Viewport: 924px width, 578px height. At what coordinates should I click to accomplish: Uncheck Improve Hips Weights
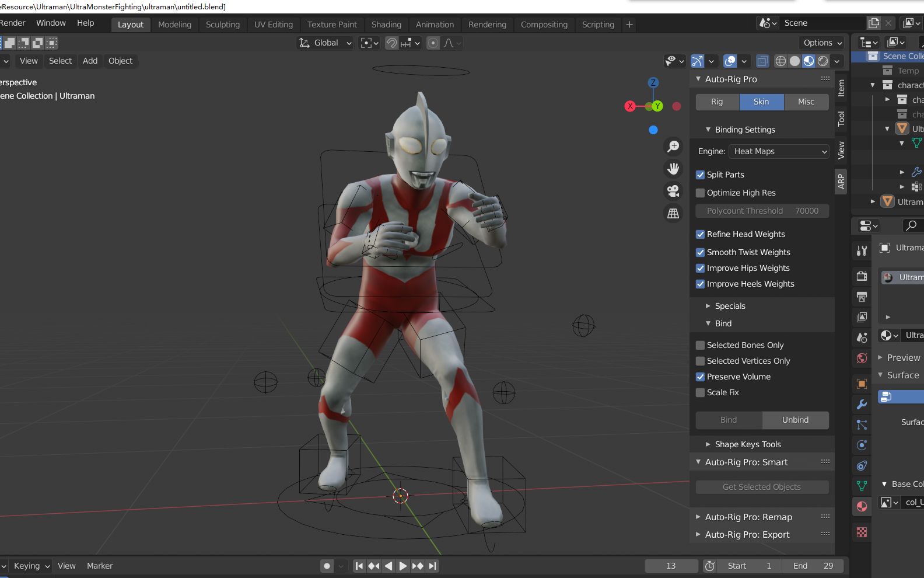point(700,268)
